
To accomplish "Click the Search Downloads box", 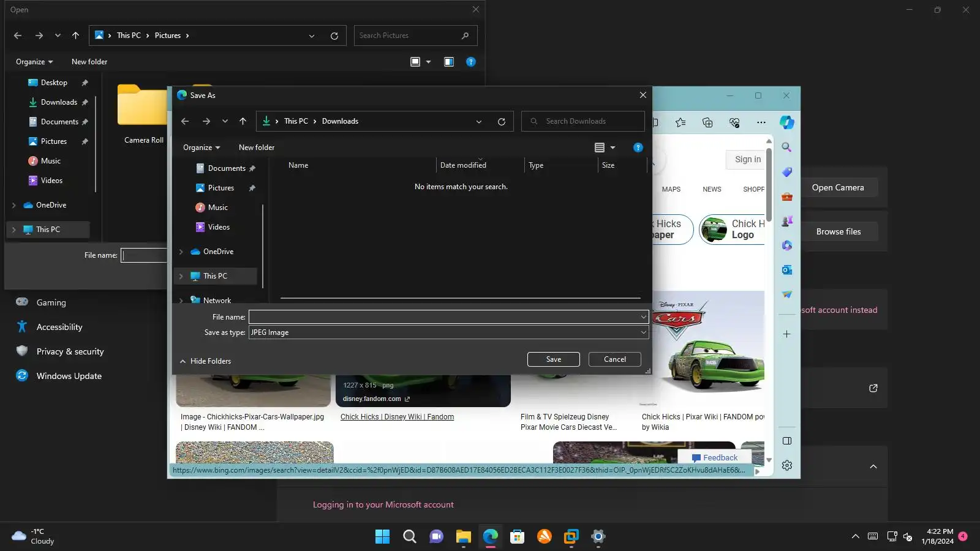I will (583, 121).
